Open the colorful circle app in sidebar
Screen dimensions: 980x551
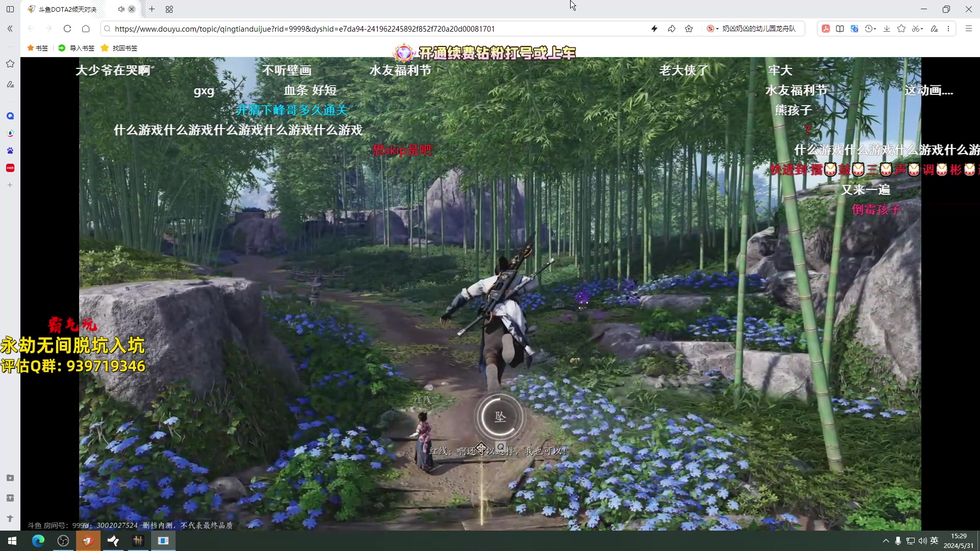click(10, 133)
